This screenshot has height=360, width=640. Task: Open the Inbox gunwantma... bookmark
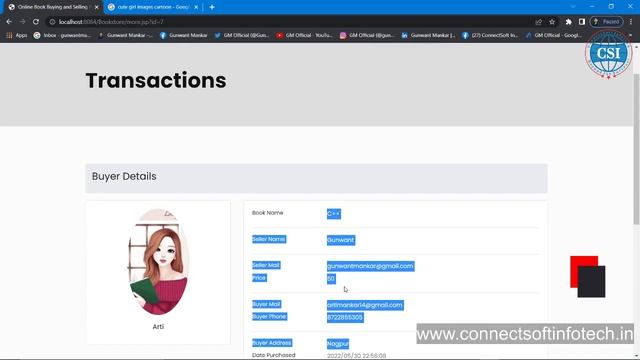click(62, 36)
